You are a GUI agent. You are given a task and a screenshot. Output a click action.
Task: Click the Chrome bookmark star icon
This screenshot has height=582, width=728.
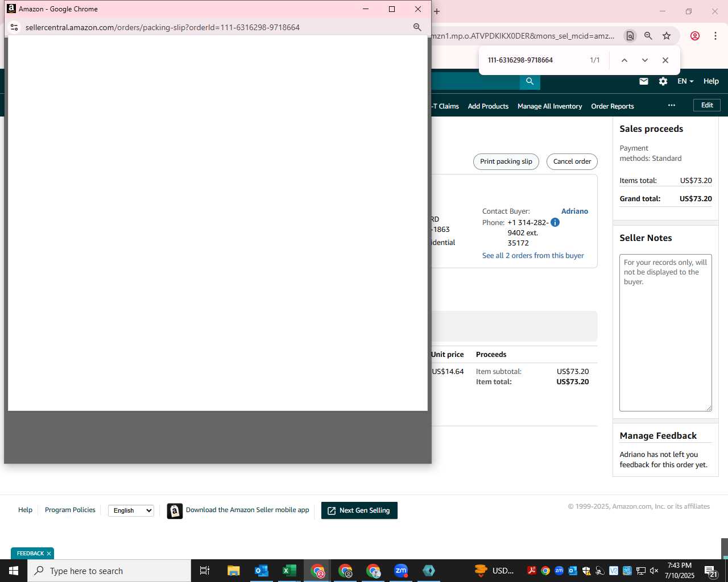[x=667, y=36]
